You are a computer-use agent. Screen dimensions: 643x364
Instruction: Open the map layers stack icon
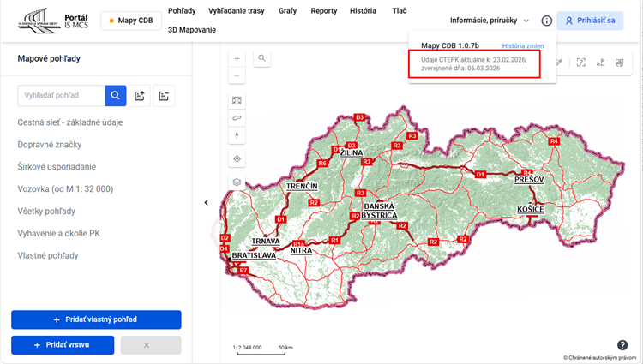[237, 182]
